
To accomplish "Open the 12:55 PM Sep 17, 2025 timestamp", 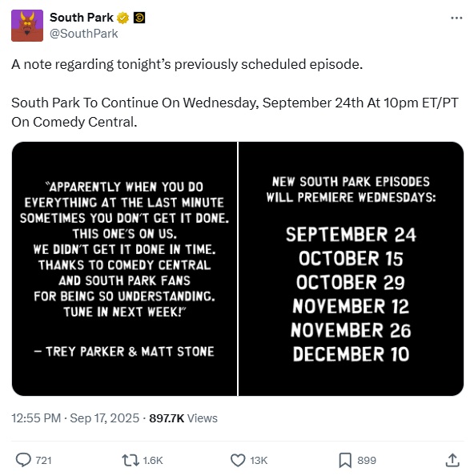I will 75,418.
